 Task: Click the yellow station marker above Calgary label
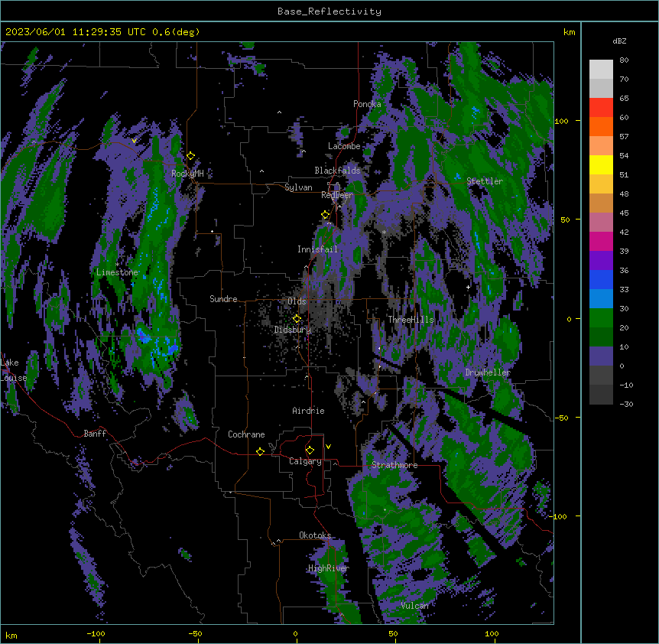point(310,450)
